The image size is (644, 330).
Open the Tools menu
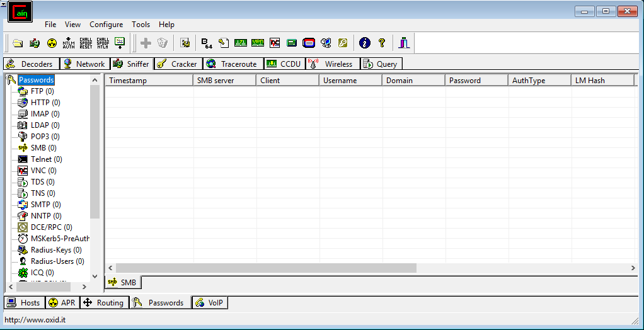click(x=141, y=25)
